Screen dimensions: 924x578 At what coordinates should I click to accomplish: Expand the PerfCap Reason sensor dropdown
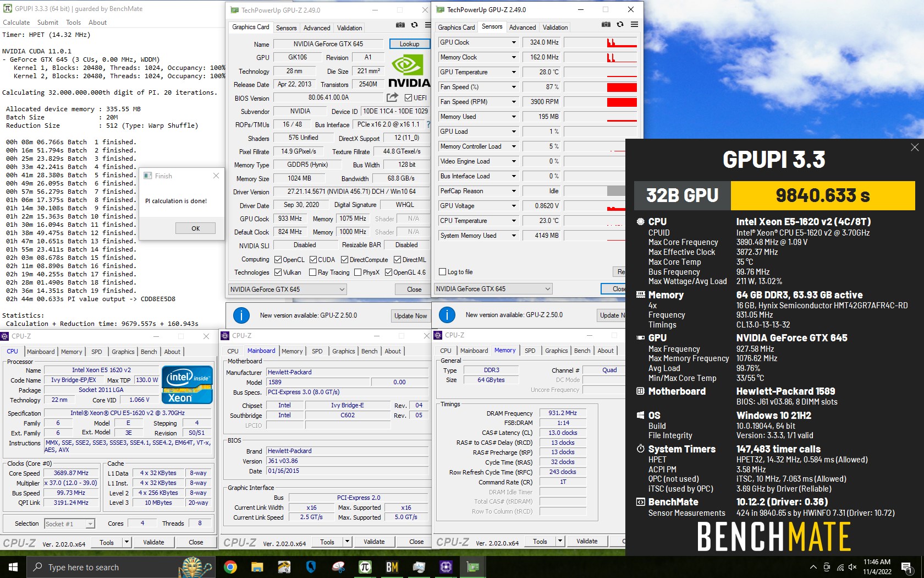click(514, 191)
